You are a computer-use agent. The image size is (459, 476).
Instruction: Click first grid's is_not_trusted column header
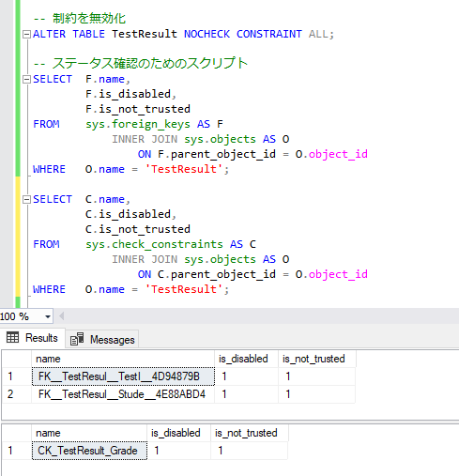[317, 359]
